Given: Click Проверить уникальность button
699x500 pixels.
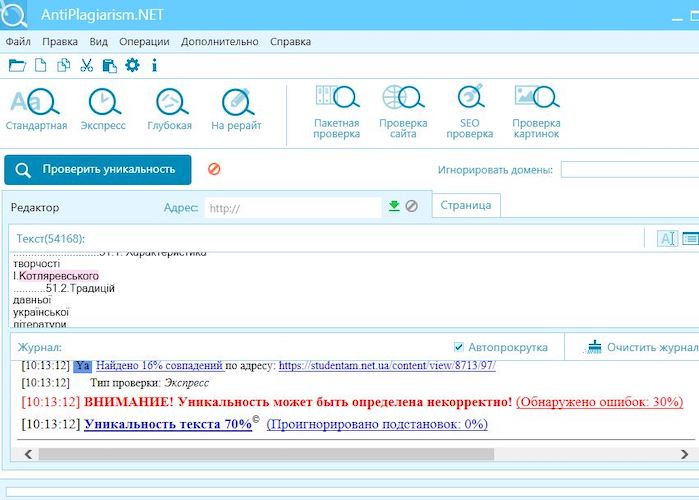Looking at the screenshot, I should click(x=98, y=170).
